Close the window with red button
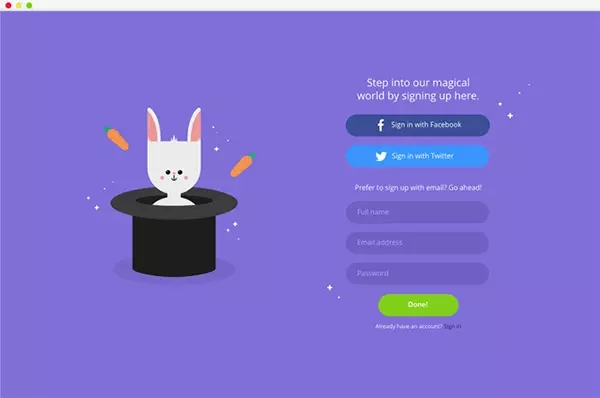Screen dimensions: 600x398 [8, 5]
